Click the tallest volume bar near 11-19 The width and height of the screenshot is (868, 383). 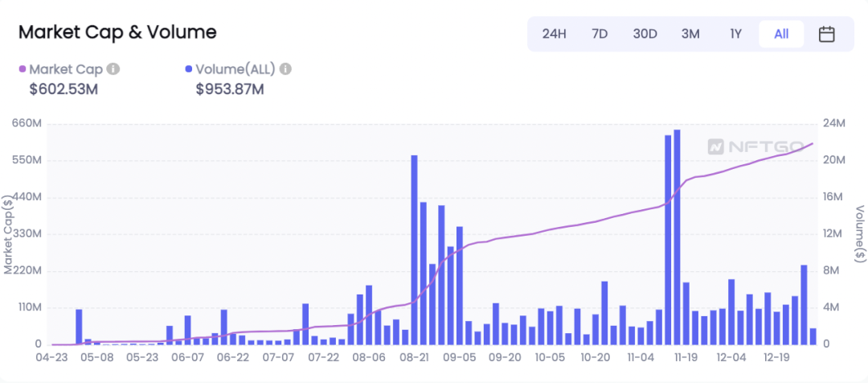677,237
